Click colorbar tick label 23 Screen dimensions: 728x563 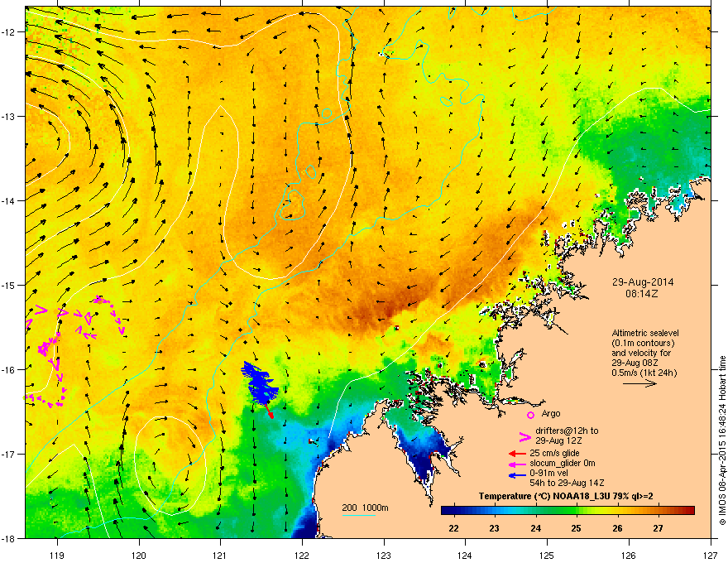[494, 528]
